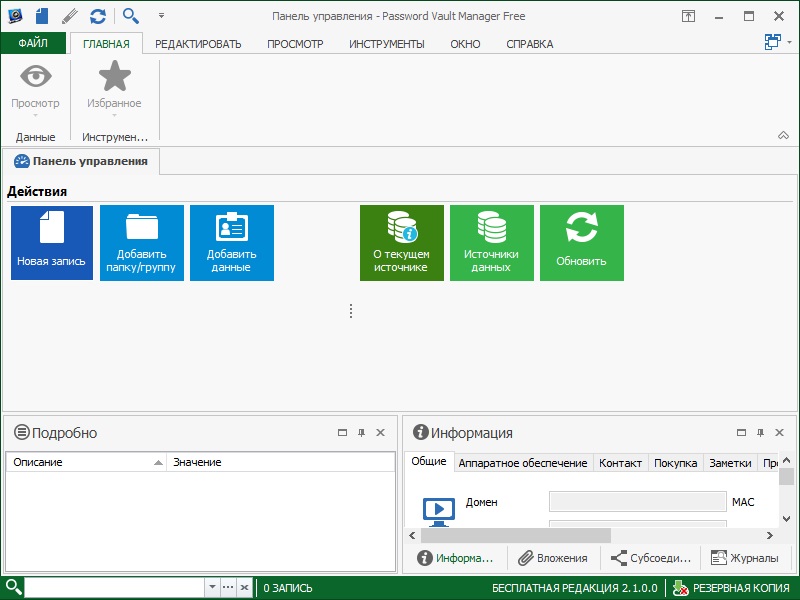This screenshot has width=800, height=600.
Task: Maximize the Подробно panel
Action: tap(342, 433)
